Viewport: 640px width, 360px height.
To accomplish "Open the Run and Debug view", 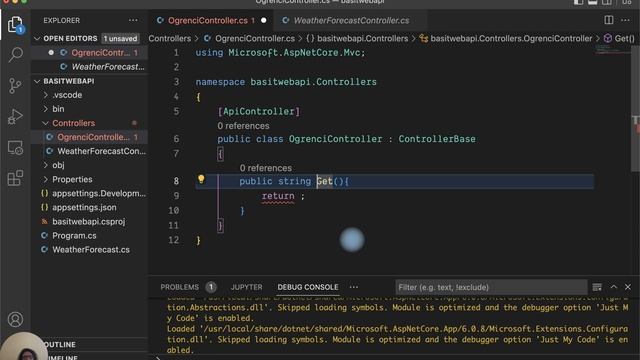I will click(x=16, y=117).
